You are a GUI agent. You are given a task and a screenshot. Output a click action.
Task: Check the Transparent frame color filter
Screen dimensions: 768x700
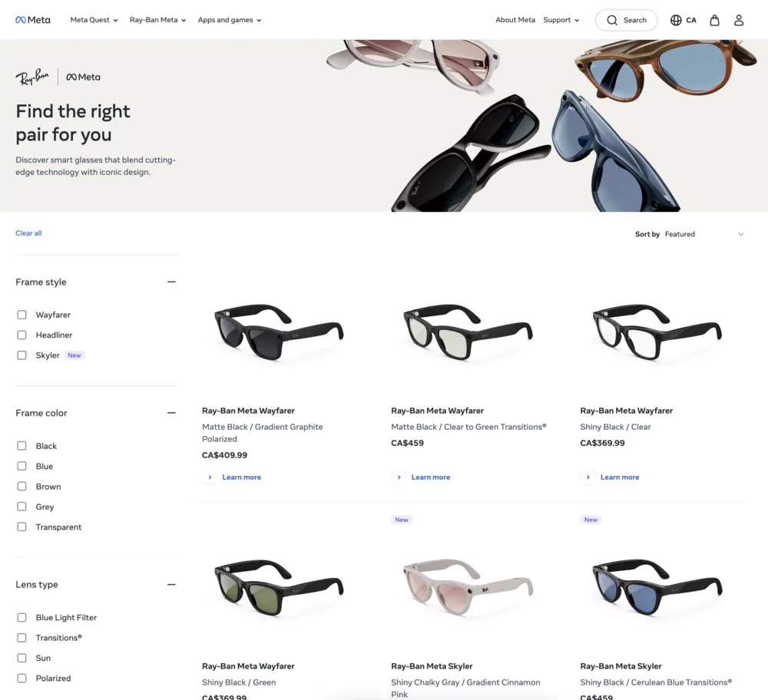pyautogui.click(x=22, y=527)
